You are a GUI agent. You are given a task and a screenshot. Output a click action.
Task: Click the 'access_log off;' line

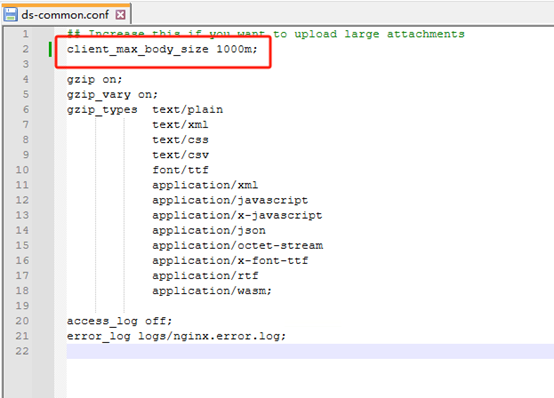(x=119, y=321)
